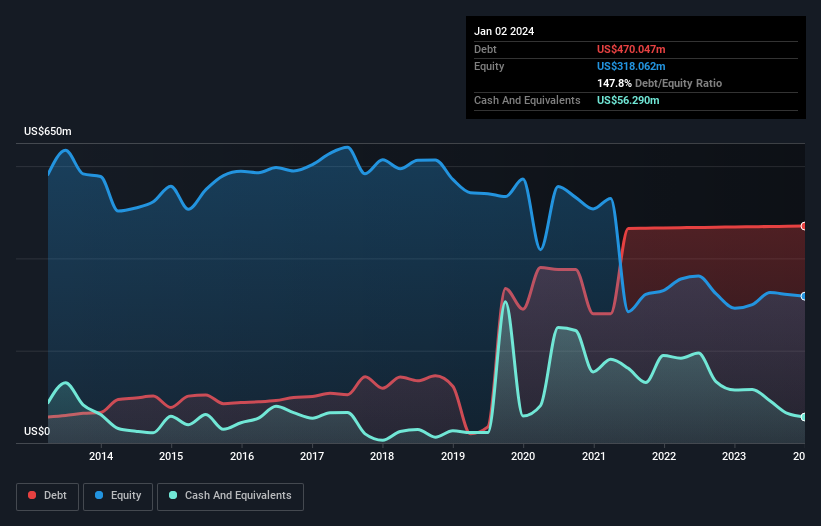The width and height of the screenshot is (821, 526).
Task: Select the Cash value US$56.290m in tooltip
Action: click(x=628, y=100)
